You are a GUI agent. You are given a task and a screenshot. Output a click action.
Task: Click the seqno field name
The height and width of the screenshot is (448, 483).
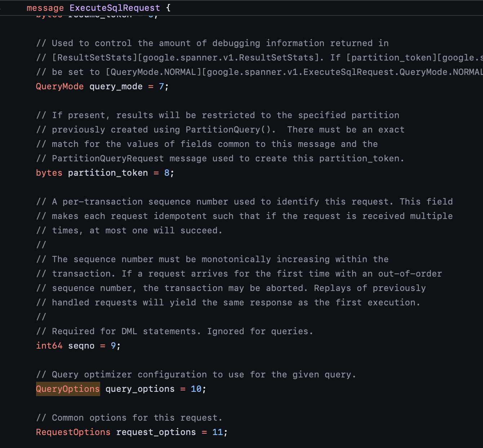(x=81, y=346)
